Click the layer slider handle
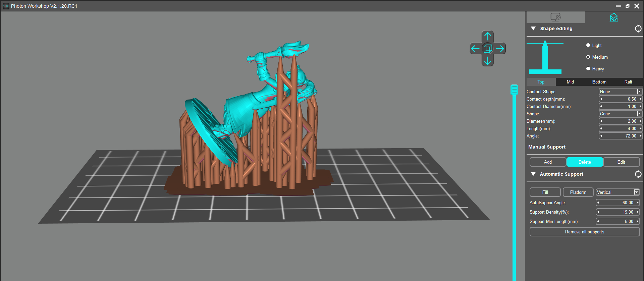This screenshot has width=644, height=281. (514, 90)
